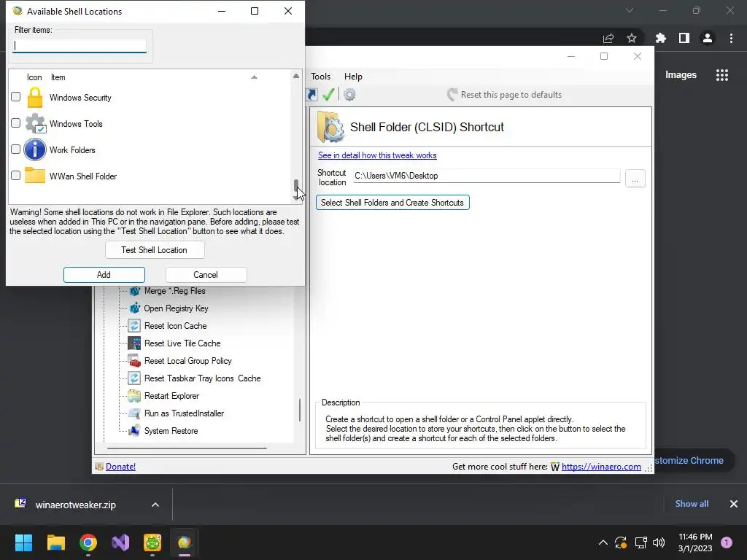Select System Restore tree item

[171, 431]
